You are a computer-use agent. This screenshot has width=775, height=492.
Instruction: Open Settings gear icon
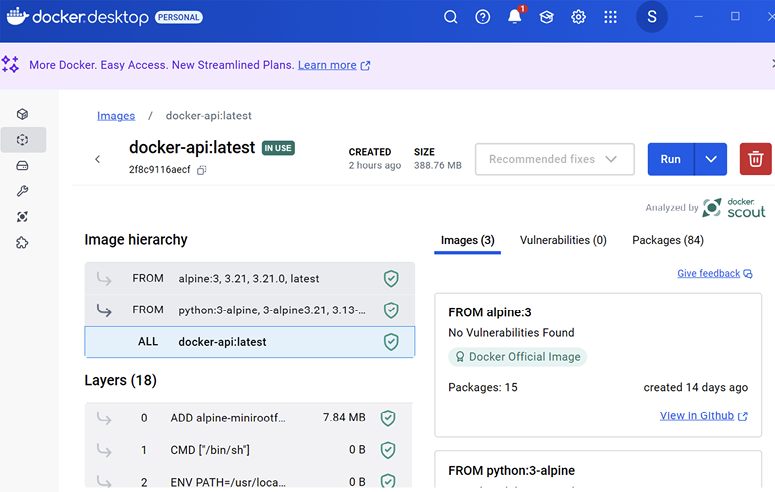(578, 17)
